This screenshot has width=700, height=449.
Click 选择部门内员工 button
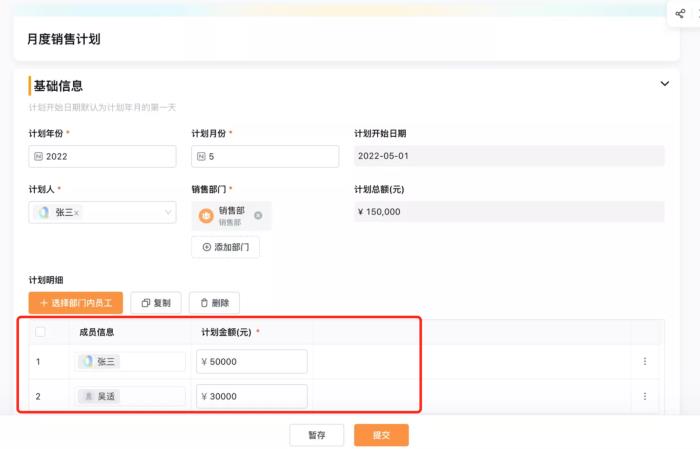click(75, 302)
